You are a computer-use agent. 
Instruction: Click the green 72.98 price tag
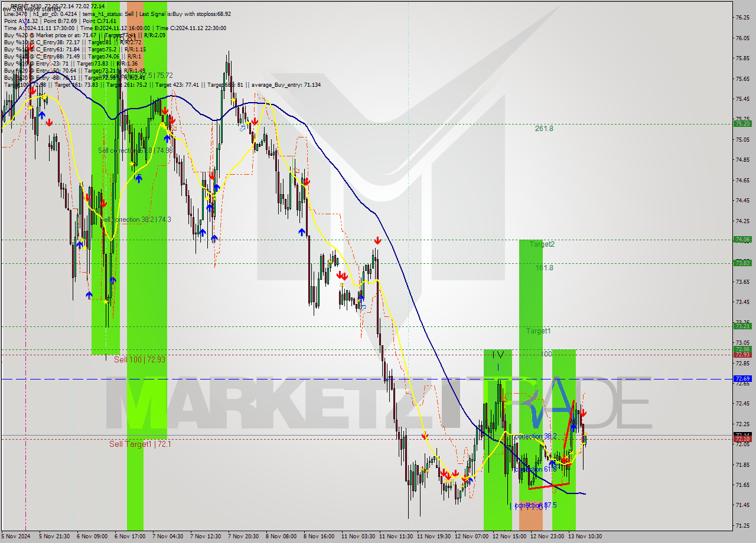pyautogui.click(x=742, y=349)
